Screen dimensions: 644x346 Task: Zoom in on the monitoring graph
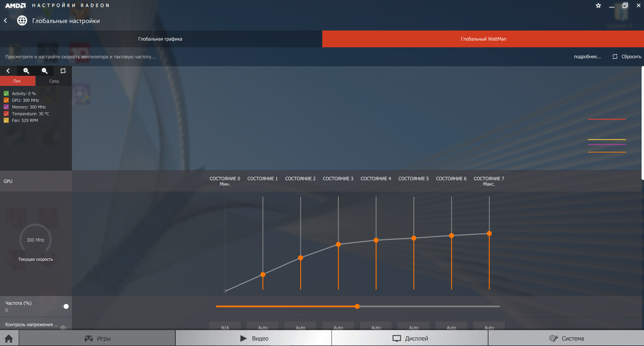26,71
